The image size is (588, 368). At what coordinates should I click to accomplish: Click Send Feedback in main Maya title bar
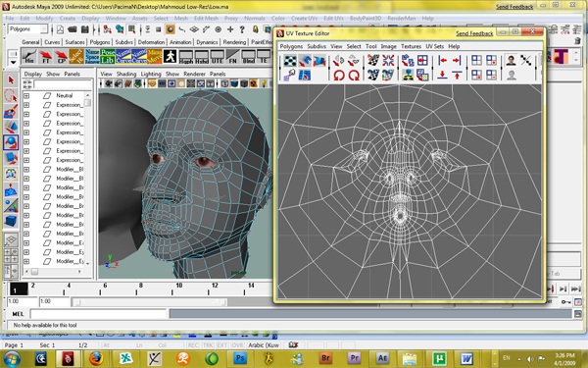pos(514,7)
